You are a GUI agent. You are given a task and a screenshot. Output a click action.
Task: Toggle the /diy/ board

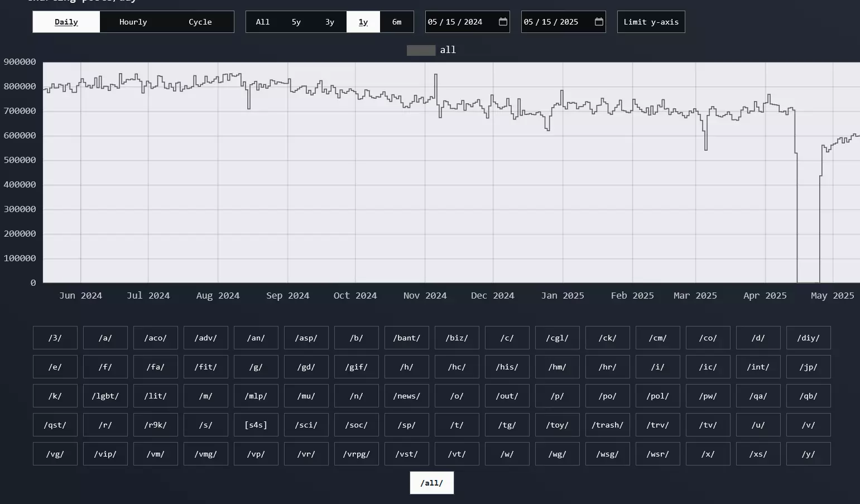(809, 338)
